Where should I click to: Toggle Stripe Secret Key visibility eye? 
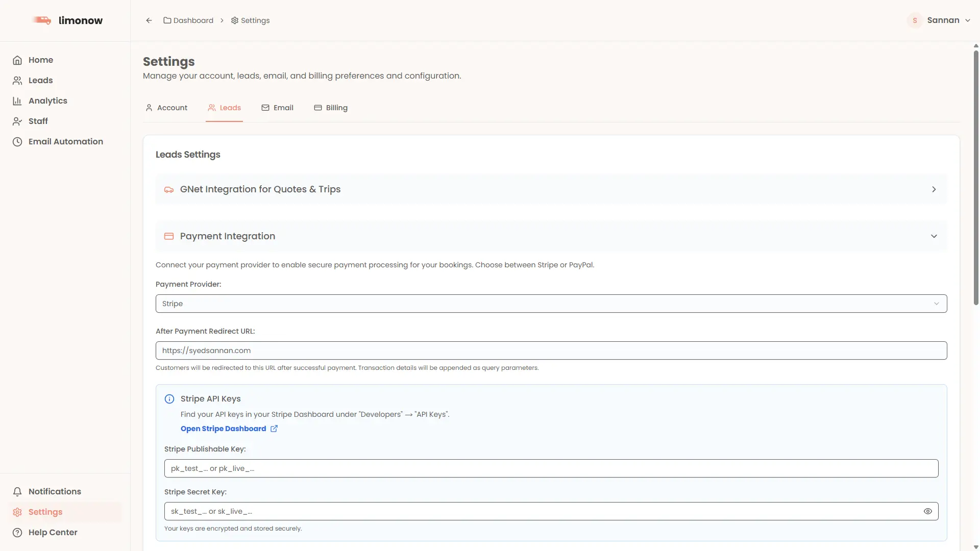[927, 511]
